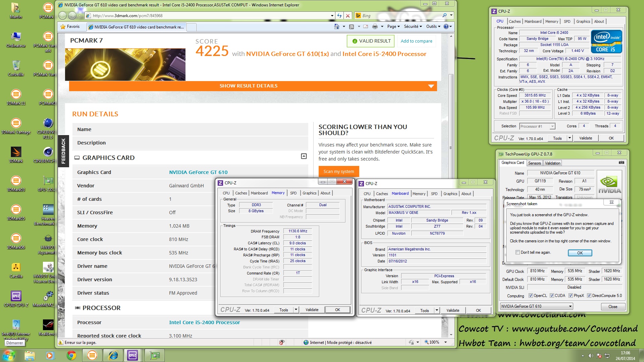The image size is (644, 362).
Task: Open the Processor #1 selection dropdown
Action: (x=537, y=126)
